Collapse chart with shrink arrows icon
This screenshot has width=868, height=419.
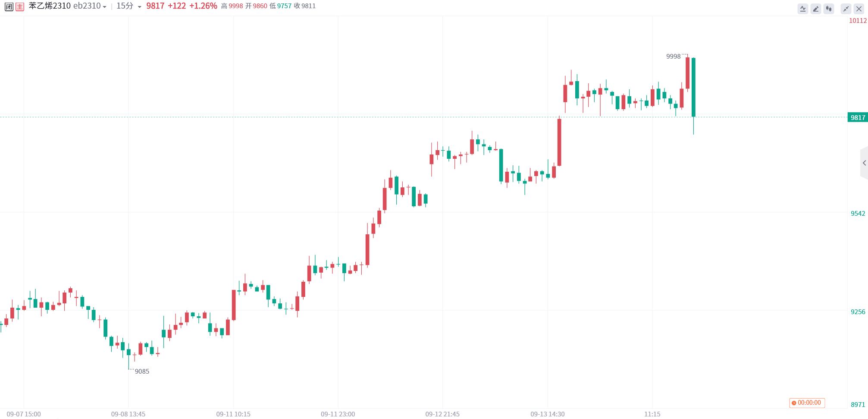pos(846,9)
